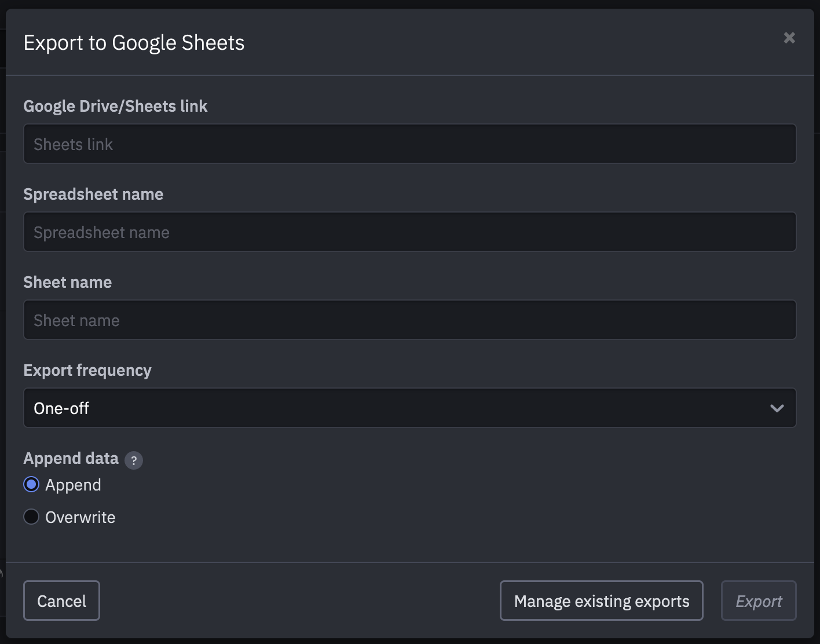Open Manage existing exports

pyautogui.click(x=602, y=601)
